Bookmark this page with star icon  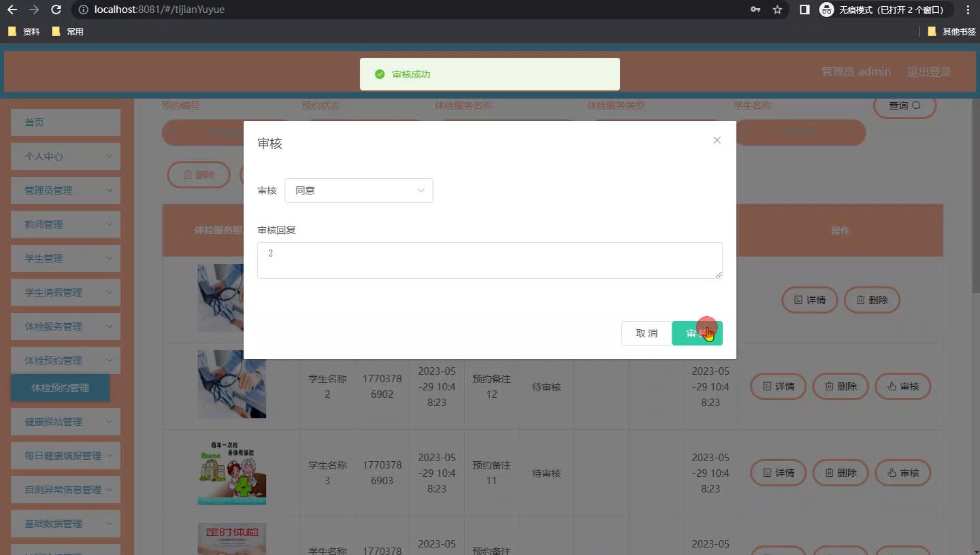click(x=777, y=10)
